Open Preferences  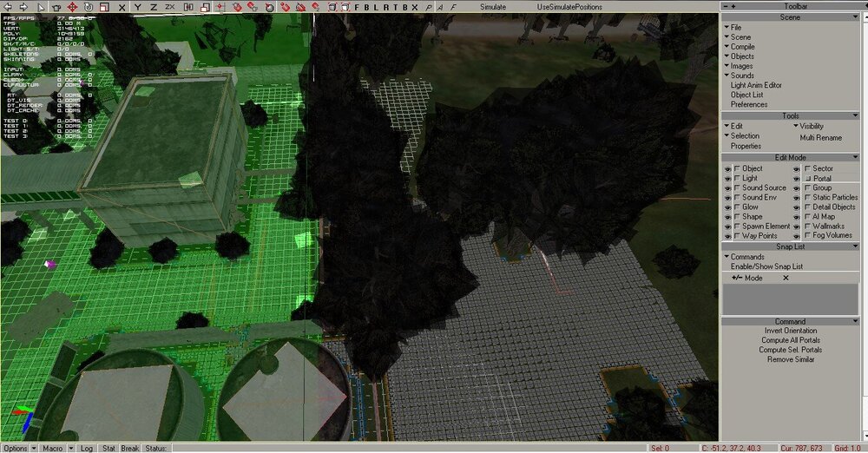click(x=748, y=104)
